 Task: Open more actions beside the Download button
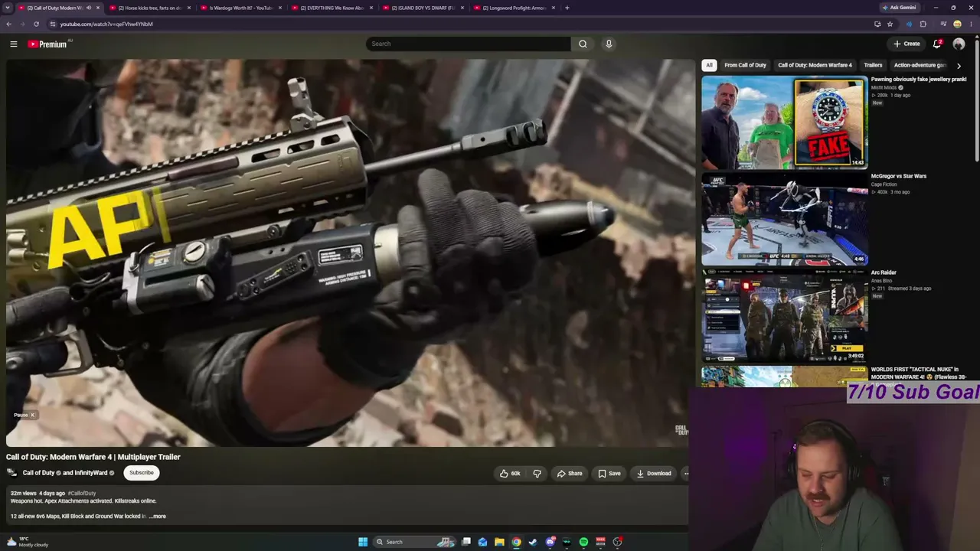[686, 474]
